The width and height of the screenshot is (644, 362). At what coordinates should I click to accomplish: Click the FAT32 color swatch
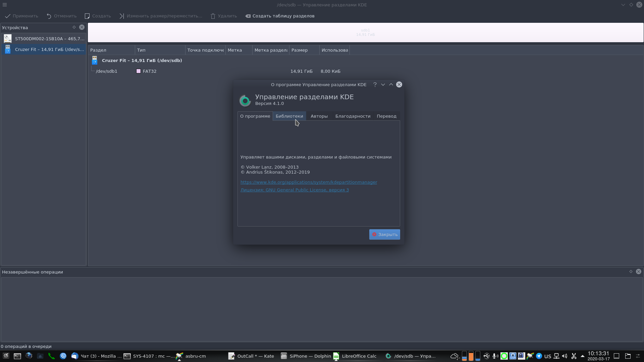[139, 71]
